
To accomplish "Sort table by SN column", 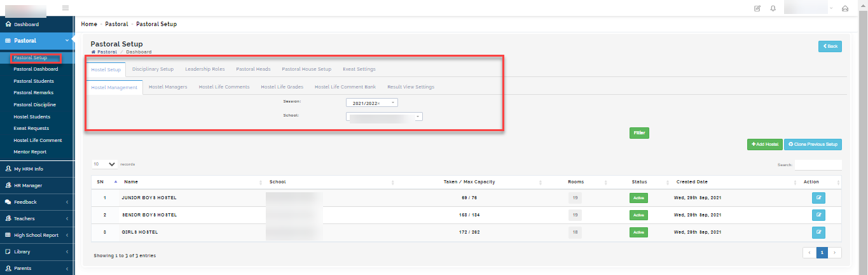I will click(x=106, y=182).
